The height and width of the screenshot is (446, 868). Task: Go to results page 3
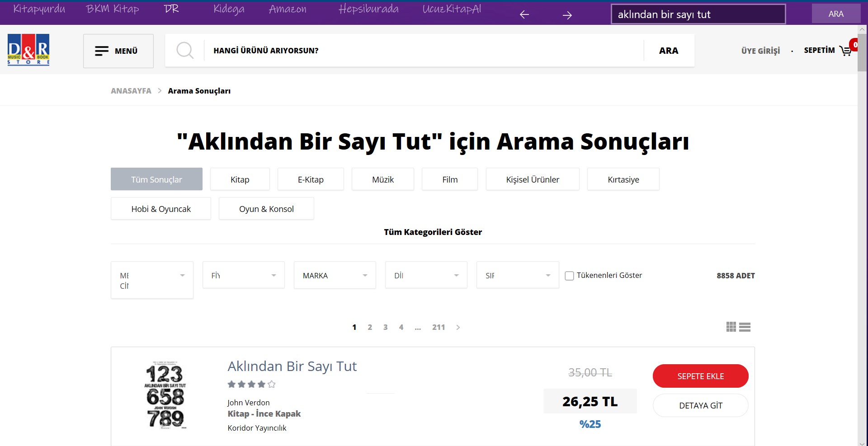click(386, 327)
